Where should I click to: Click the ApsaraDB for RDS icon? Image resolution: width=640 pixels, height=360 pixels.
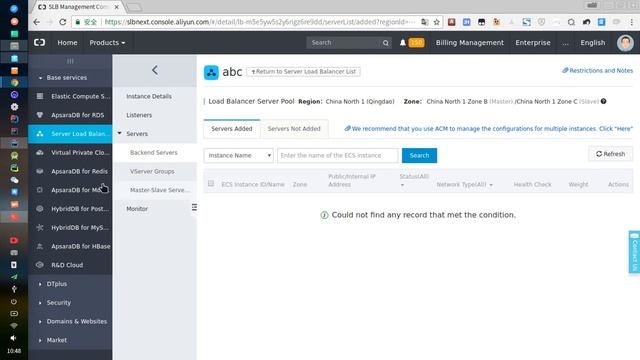pos(40,115)
